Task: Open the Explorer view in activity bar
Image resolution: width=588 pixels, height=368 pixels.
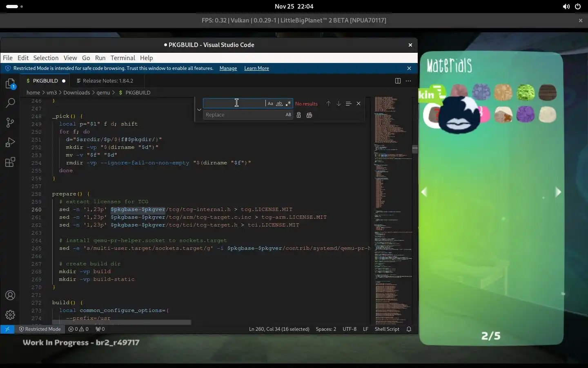Action: (10, 84)
